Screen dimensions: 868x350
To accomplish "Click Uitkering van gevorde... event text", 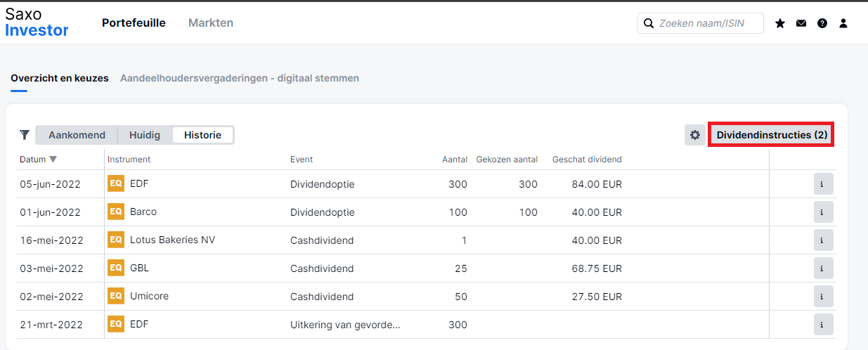I will [345, 325].
